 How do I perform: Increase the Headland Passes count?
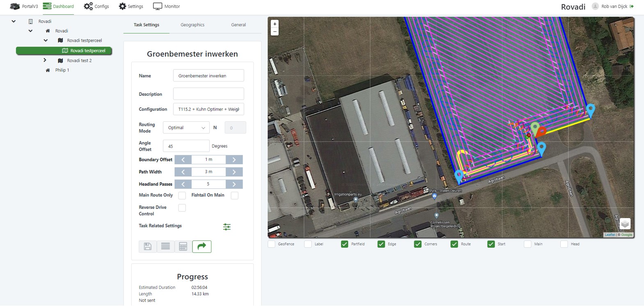pos(234,184)
